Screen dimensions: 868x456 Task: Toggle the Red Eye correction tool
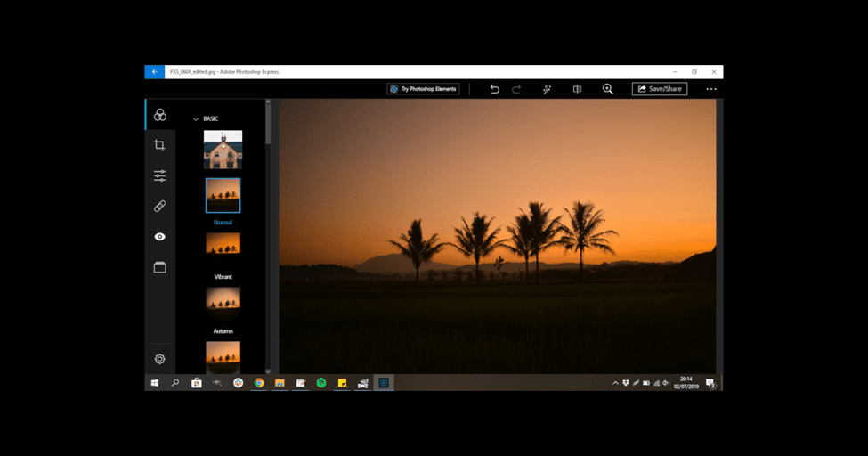(x=160, y=237)
